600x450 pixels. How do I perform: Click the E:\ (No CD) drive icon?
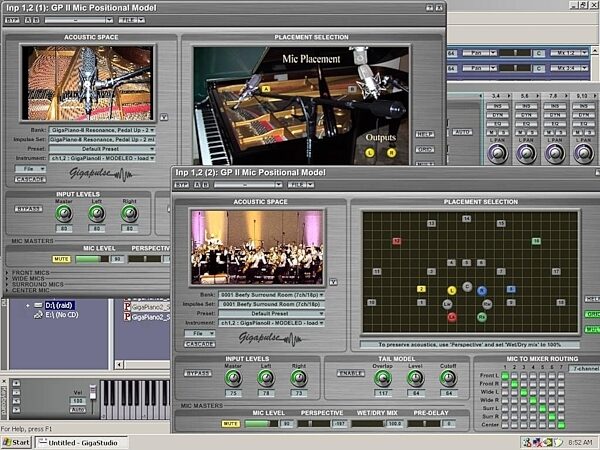38,315
